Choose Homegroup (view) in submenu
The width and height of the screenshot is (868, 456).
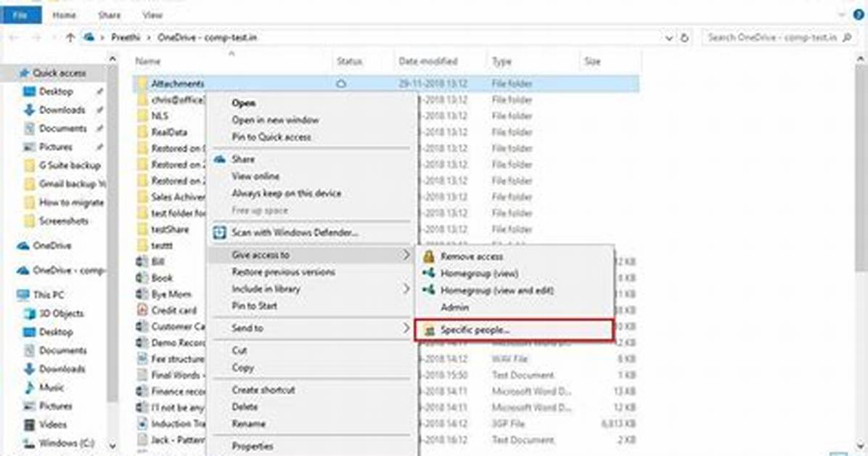[x=479, y=273]
